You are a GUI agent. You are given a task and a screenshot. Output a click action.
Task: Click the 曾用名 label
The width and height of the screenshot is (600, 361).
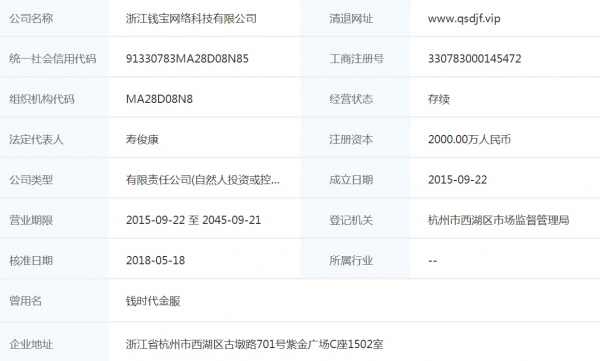click(26, 301)
